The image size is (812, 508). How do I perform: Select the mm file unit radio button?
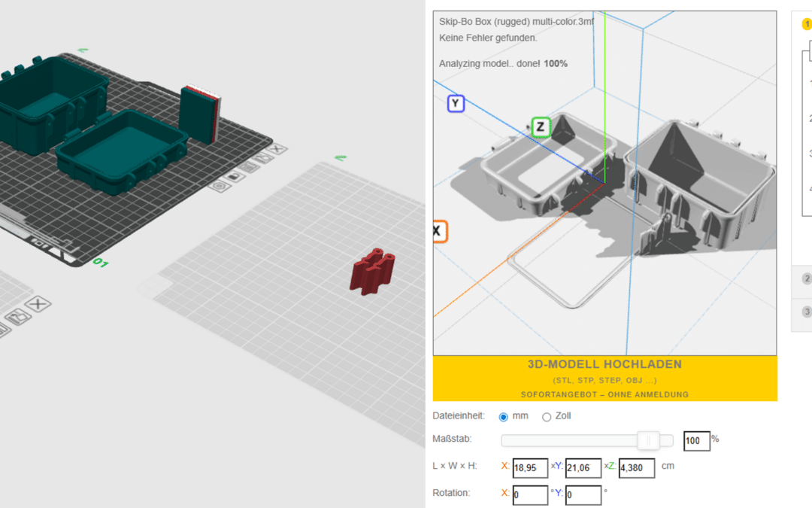[x=503, y=417]
